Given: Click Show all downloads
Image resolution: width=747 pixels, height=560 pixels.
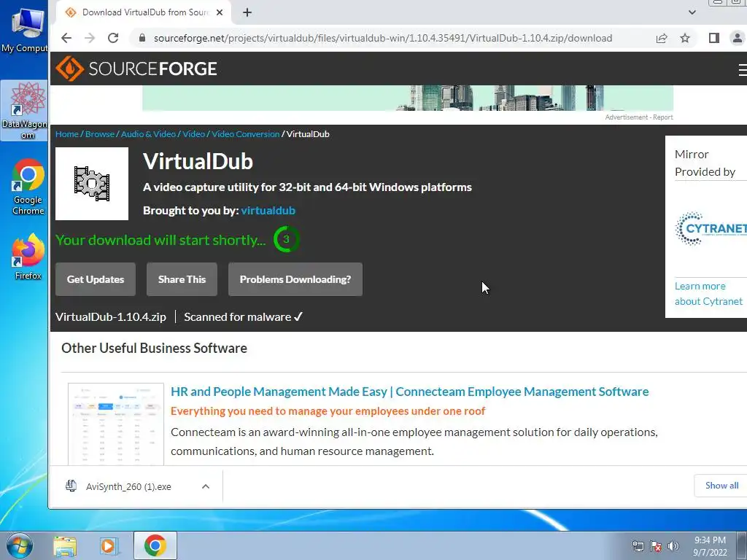Looking at the screenshot, I should [x=721, y=486].
